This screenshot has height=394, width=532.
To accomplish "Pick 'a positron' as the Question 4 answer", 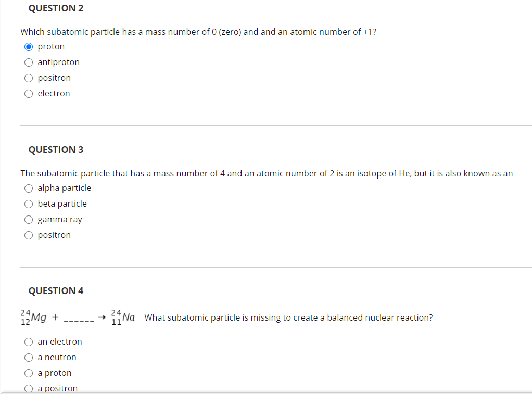I will pos(29,388).
